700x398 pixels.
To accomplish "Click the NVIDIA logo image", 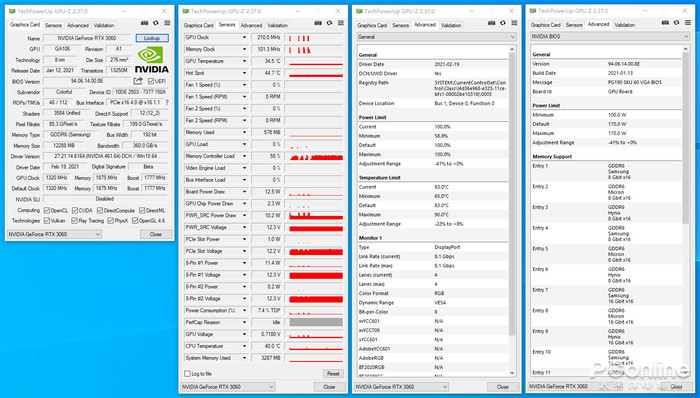I will point(152,60).
